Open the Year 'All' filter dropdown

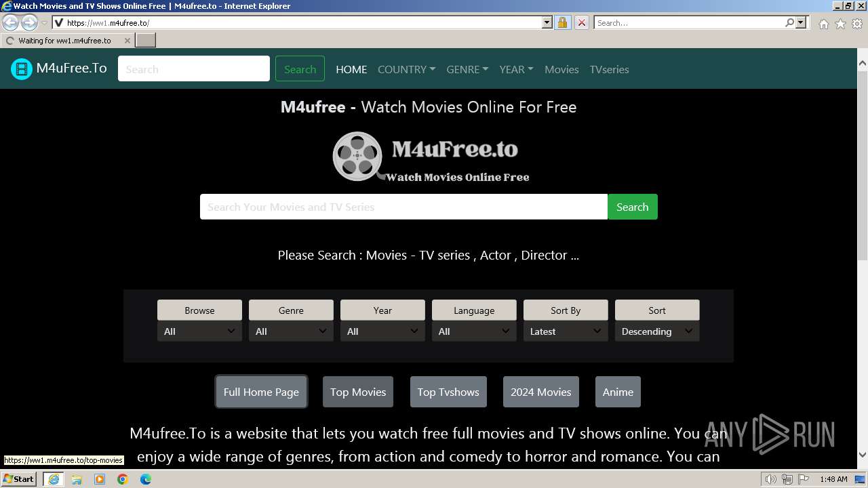(382, 331)
